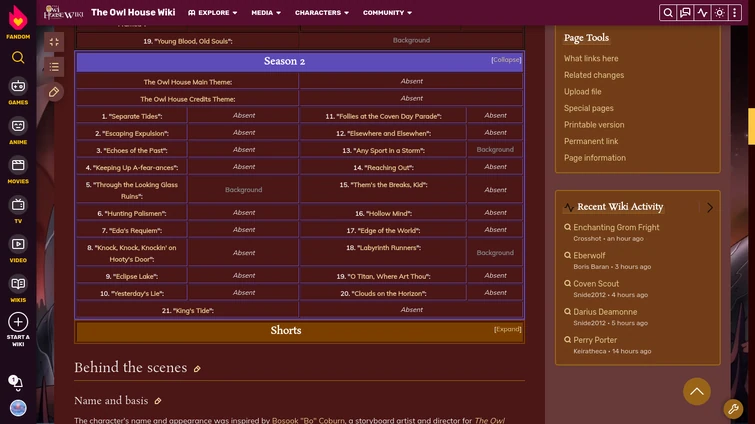Open Special pages

click(x=588, y=108)
